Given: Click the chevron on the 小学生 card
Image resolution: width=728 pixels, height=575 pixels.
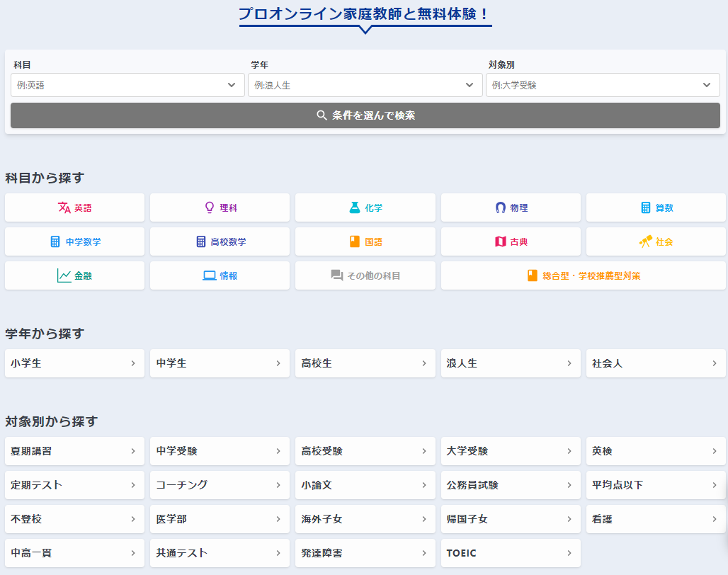Looking at the screenshot, I should [133, 363].
